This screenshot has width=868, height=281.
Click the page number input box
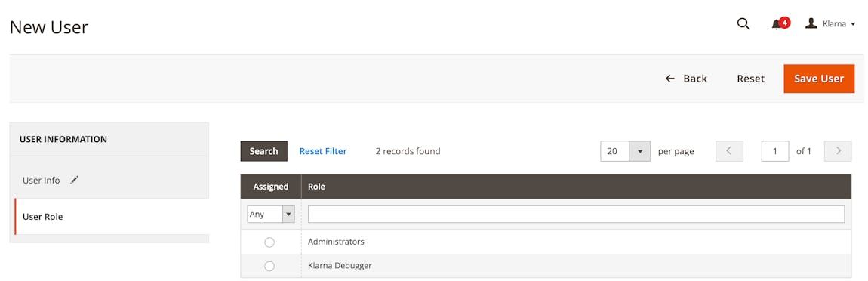tap(775, 151)
